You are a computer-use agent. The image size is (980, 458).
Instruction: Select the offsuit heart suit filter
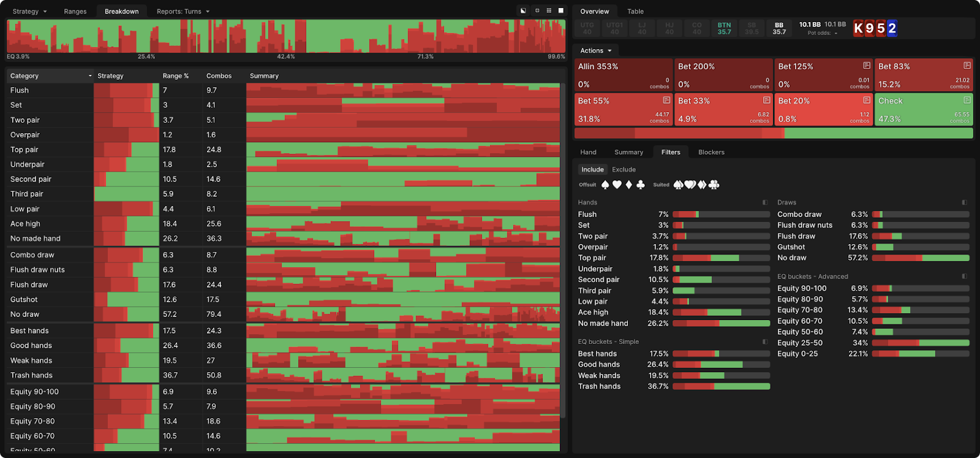click(x=617, y=185)
